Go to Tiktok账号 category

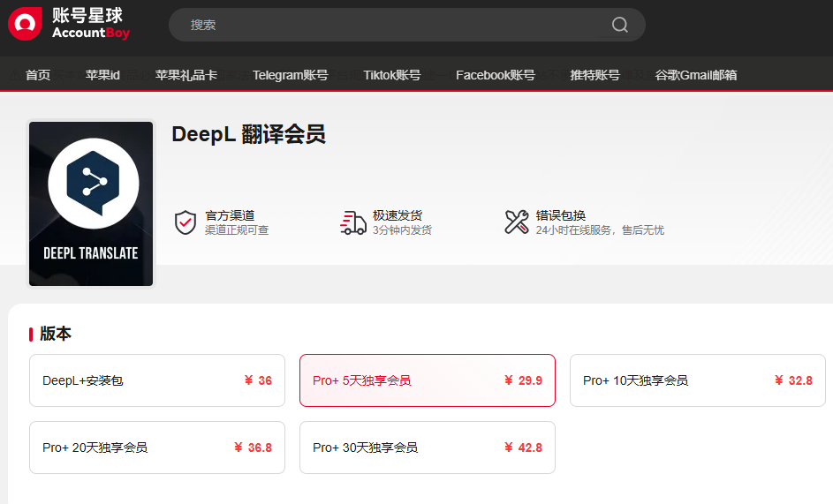pyautogui.click(x=392, y=75)
